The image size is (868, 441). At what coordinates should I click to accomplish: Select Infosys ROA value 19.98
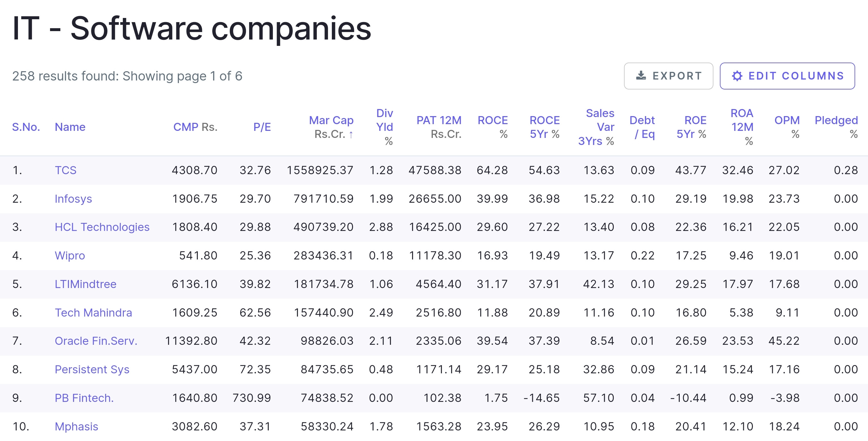[738, 199]
